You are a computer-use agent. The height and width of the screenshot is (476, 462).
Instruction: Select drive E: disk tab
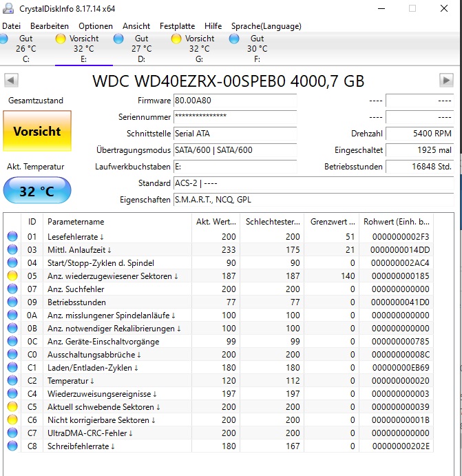pyautogui.click(x=84, y=49)
